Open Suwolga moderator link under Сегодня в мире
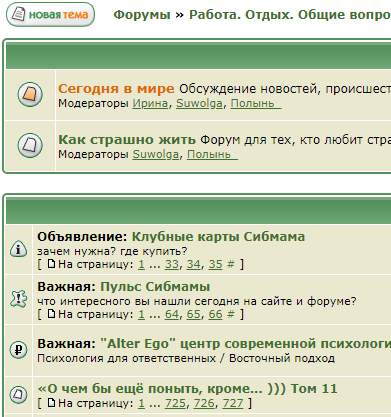Viewport: 391px width, 417px height. point(199,103)
